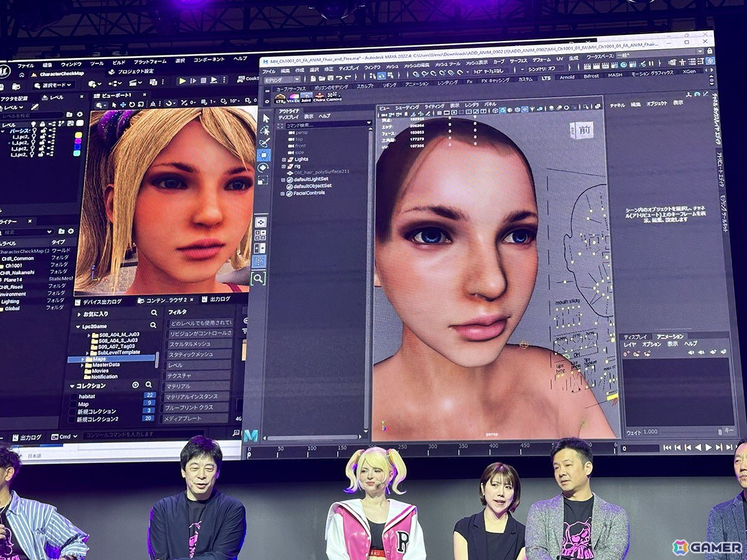Click the cyan level color swatch
The width and height of the screenshot is (747, 560).
tap(77, 153)
